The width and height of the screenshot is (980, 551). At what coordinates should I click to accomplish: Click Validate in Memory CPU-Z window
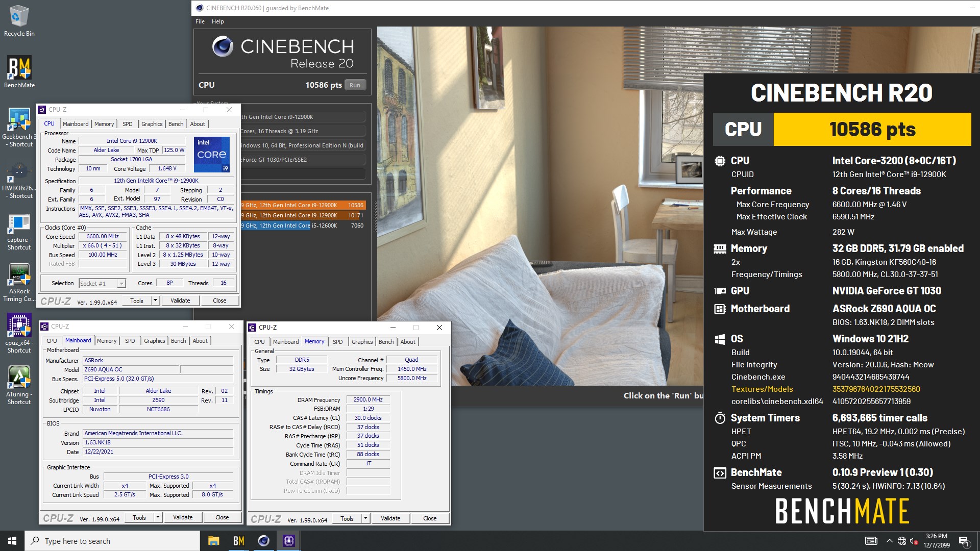coord(390,519)
